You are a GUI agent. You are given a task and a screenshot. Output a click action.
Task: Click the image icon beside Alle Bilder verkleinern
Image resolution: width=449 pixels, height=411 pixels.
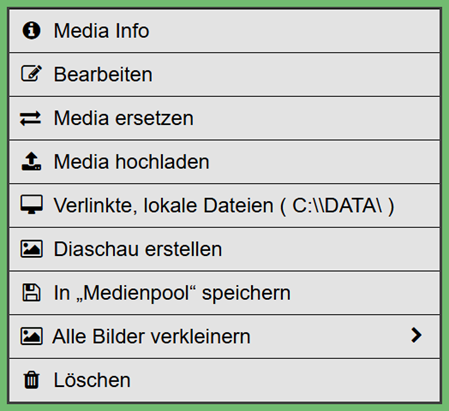[x=31, y=336]
